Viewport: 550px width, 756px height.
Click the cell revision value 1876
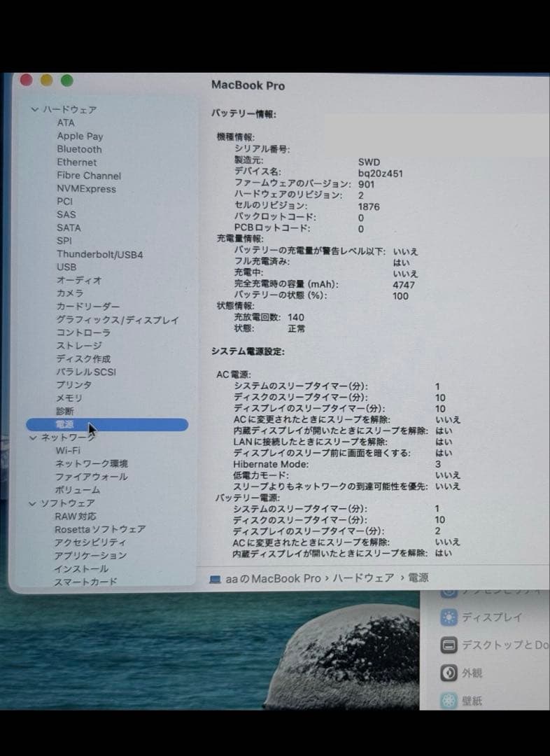tap(369, 206)
